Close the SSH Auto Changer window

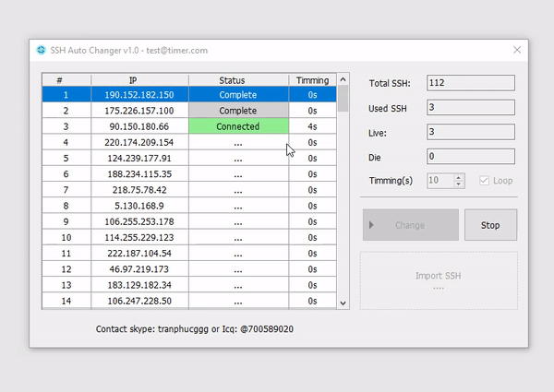pyautogui.click(x=517, y=50)
